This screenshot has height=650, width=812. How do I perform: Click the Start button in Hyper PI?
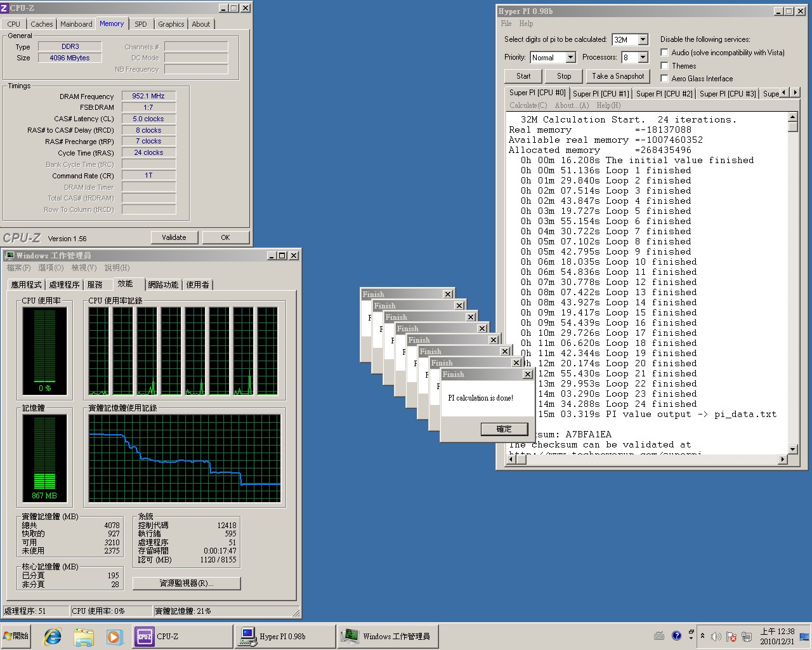(523, 76)
